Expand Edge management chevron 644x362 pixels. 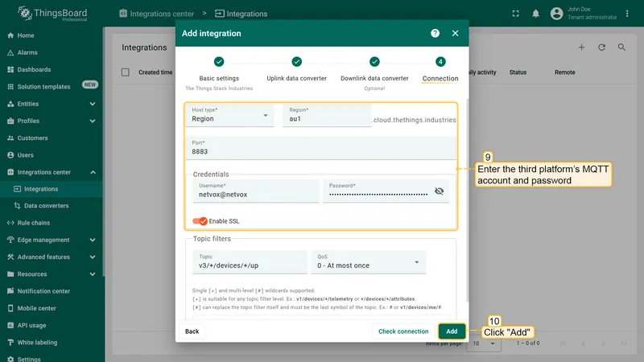pos(93,240)
